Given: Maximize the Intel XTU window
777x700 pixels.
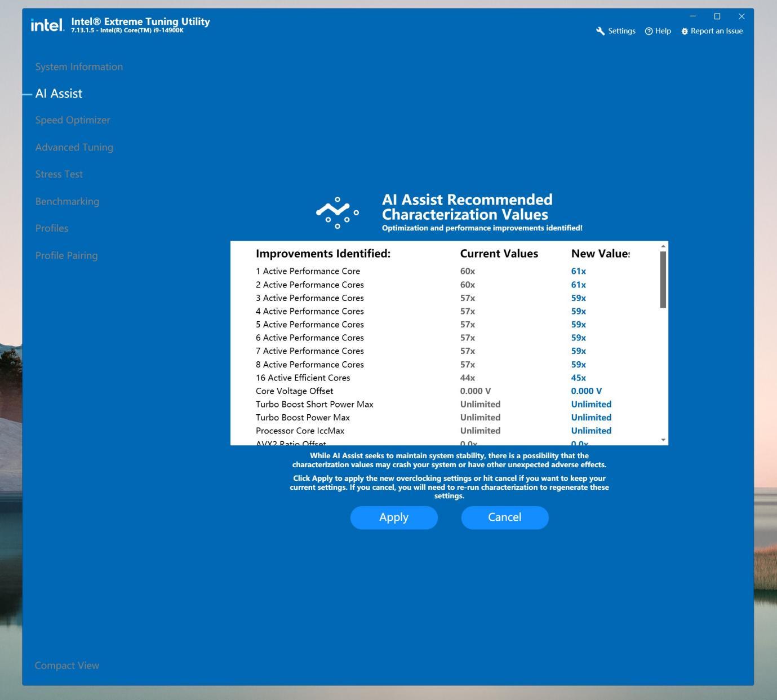Looking at the screenshot, I should tap(717, 16).
